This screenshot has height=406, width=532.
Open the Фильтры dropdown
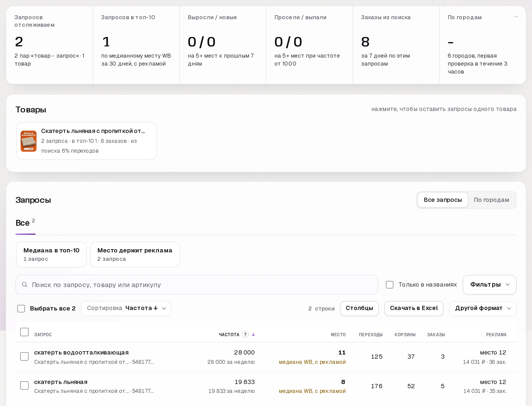pyautogui.click(x=489, y=285)
